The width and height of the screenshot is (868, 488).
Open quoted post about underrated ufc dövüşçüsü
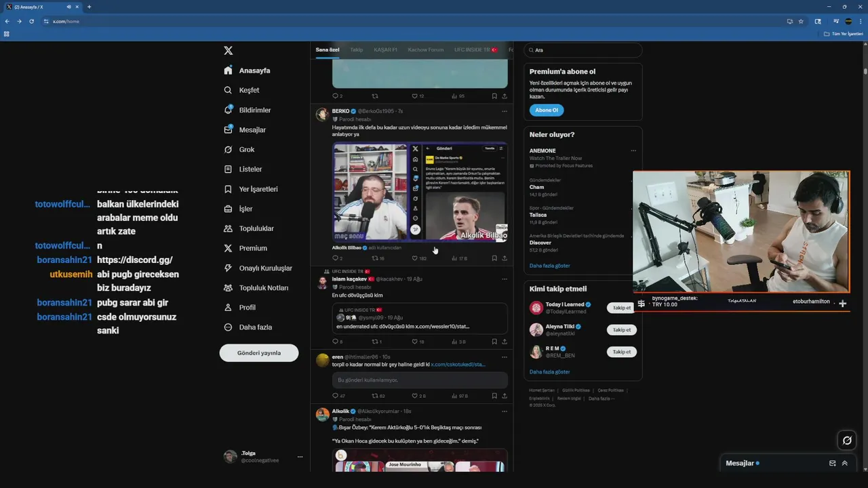(x=420, y=318)
